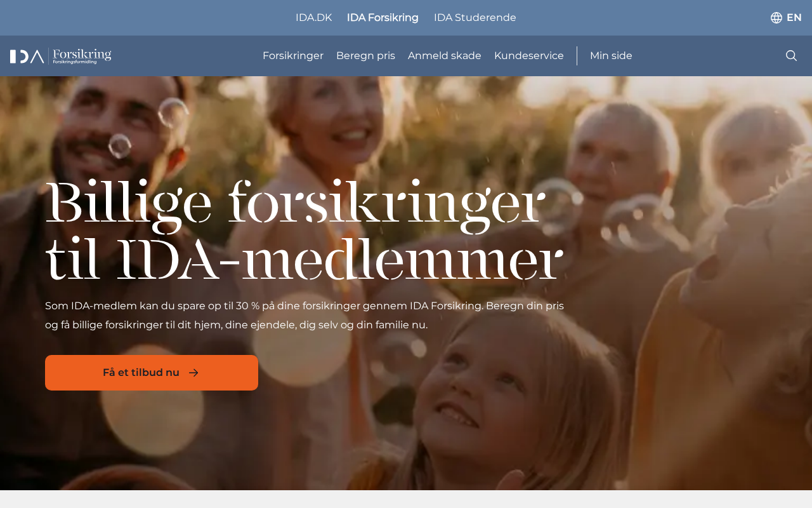This screenshot has width=812, height=508.
Task: Click the Få et tilbud nu button
Action: click(x=152, y=373)
